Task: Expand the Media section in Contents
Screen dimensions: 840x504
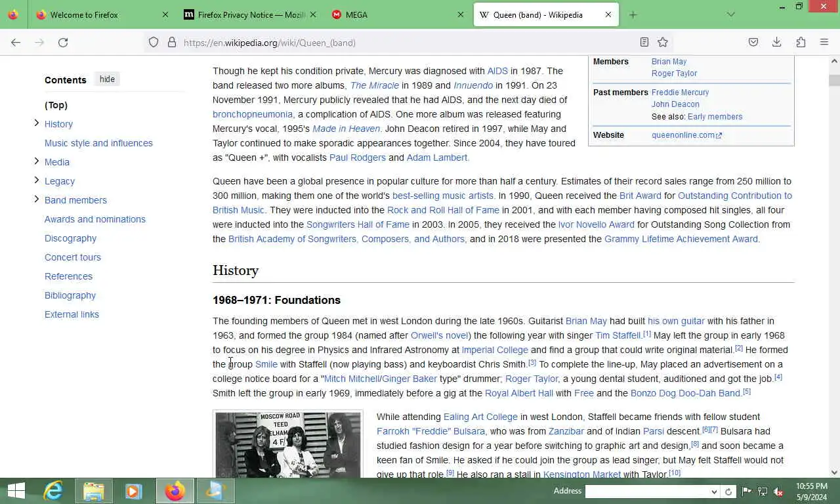Action: tap(37, 161)
